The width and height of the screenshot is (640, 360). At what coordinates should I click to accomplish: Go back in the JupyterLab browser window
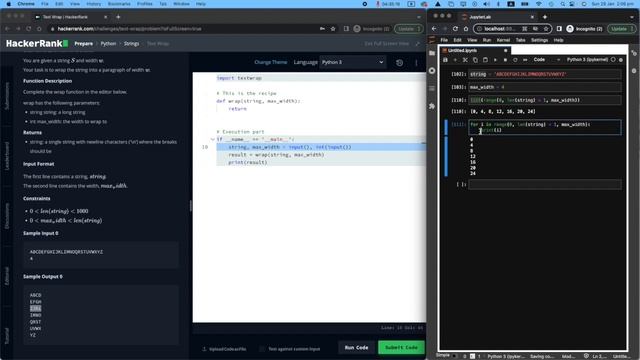pos(434,29)
